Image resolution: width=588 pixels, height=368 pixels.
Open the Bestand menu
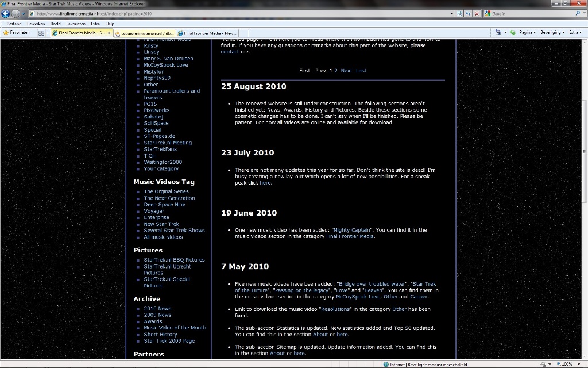pyautogui.click(x=14, y=24)
